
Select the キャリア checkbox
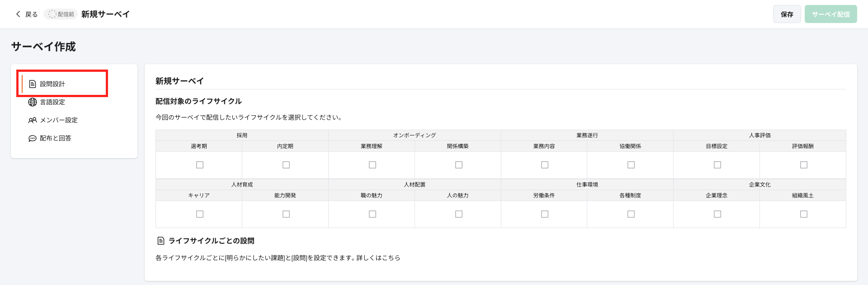[200, 214]
